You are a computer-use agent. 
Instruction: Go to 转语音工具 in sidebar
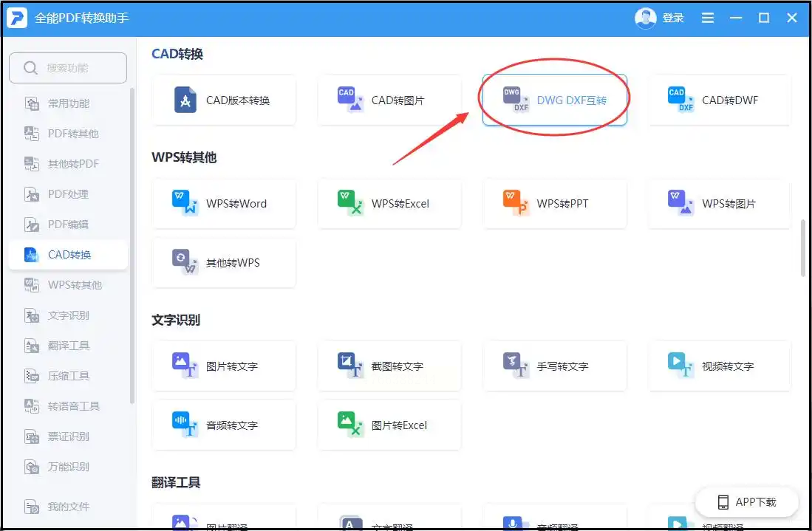click(68, 406)
